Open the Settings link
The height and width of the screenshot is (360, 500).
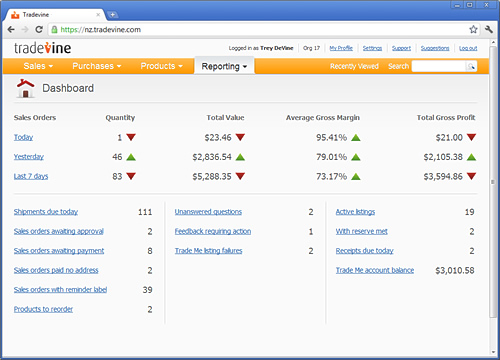click(372, 48)
